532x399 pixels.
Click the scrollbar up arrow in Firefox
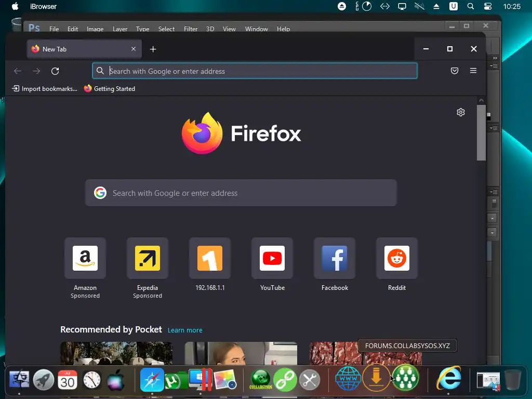click(481, 100)
